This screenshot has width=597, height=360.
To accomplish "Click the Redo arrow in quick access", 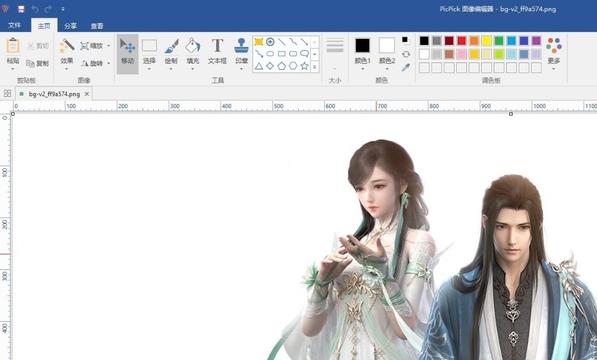I will click(x=48, y=9).
